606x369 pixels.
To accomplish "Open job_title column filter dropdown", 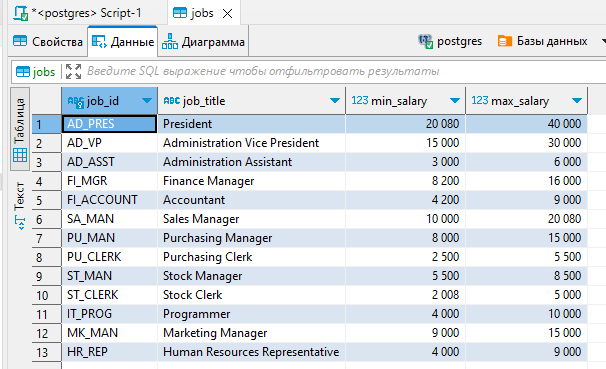I will point(335,101).
